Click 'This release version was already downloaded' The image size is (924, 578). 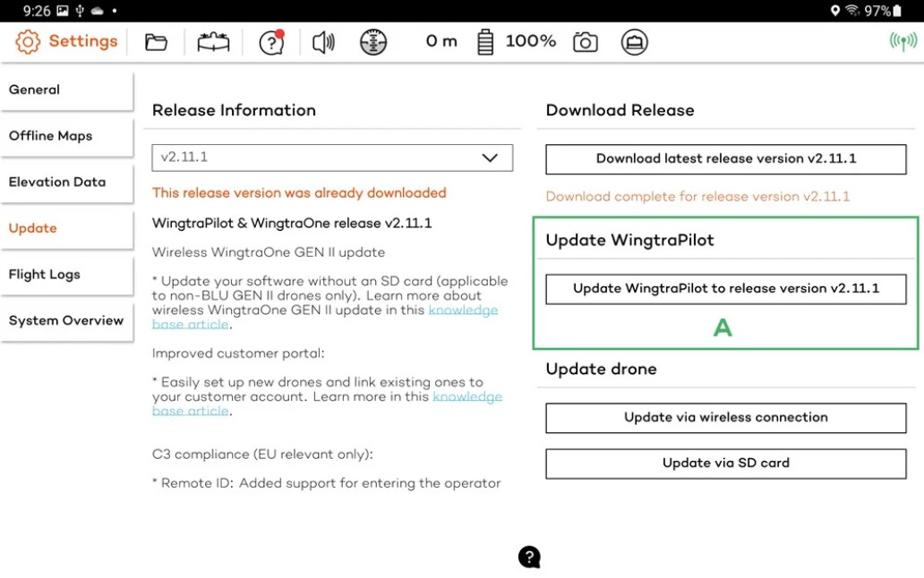299,193
